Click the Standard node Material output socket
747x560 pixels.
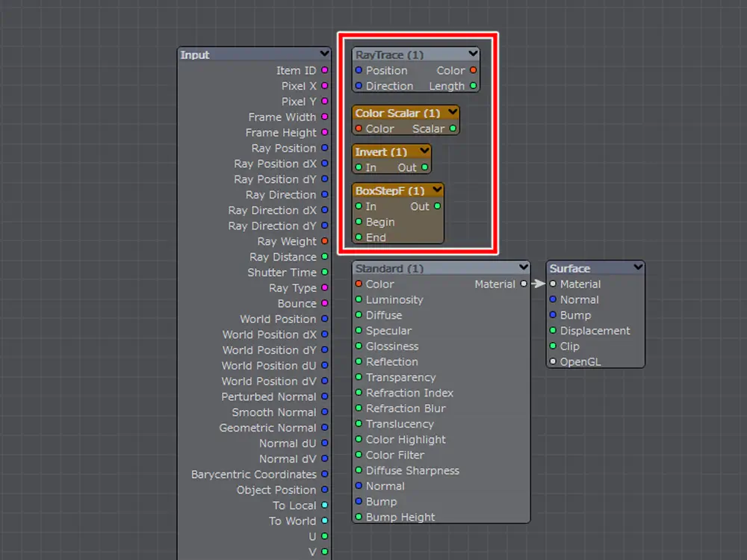pos(524,284)
